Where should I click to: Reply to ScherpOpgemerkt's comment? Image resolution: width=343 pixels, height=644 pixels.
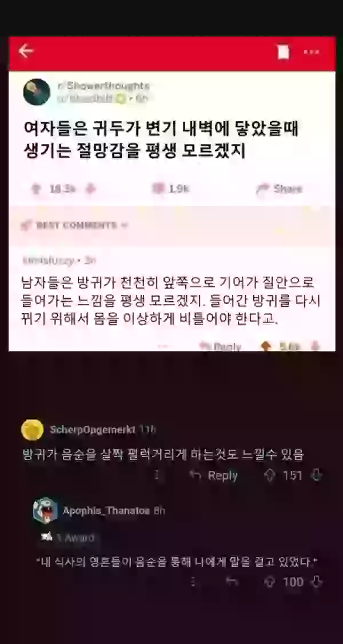point(214,475)
